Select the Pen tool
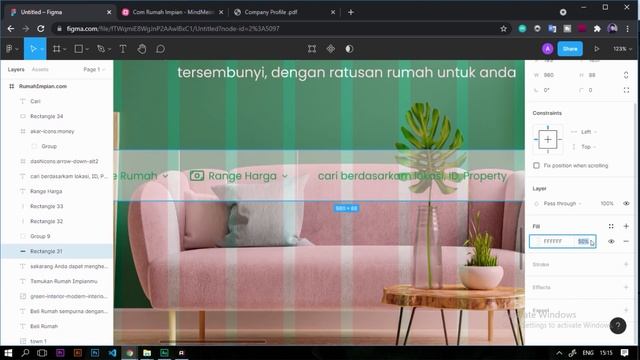640x360 pixels. [100, 49]
